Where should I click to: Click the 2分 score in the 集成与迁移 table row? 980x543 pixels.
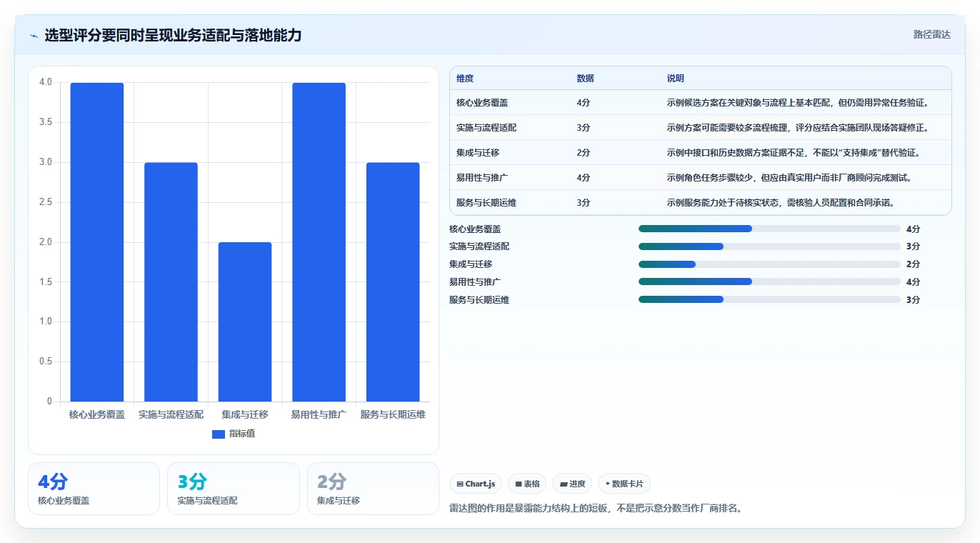pos(584,153)
